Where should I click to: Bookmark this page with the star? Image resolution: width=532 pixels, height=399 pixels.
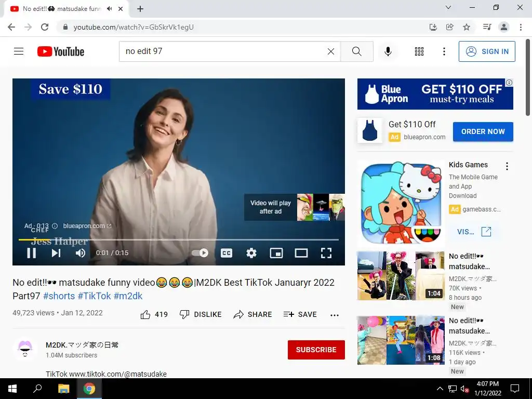pyautogui.click(x=467, y=27)
